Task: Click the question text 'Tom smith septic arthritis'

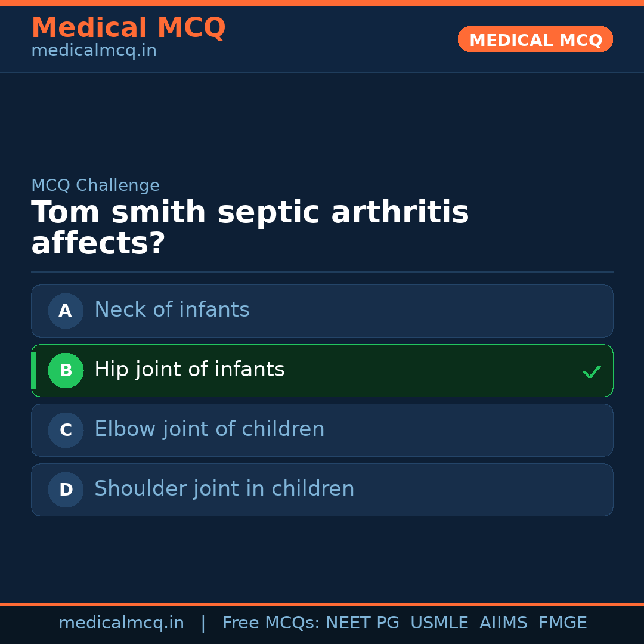Action: (x=250, y=213)
